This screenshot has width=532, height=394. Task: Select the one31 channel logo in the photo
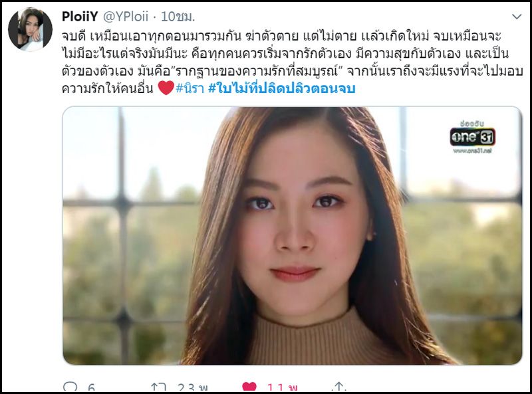coord(473,137)
